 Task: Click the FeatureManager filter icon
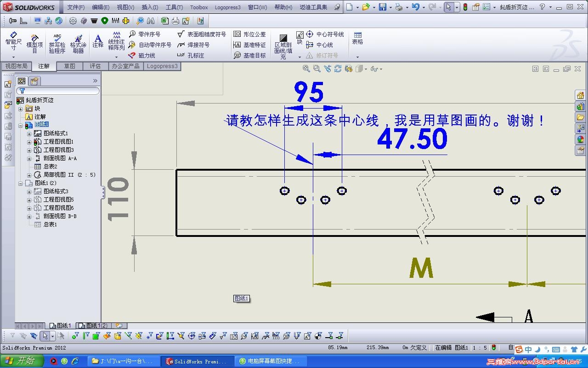pos(22,91)
